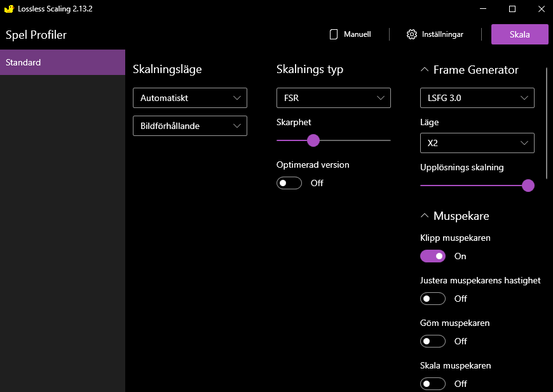Click the Skarphet slider handle
This screenshot has width=553, height=392.
coord(313,140)
